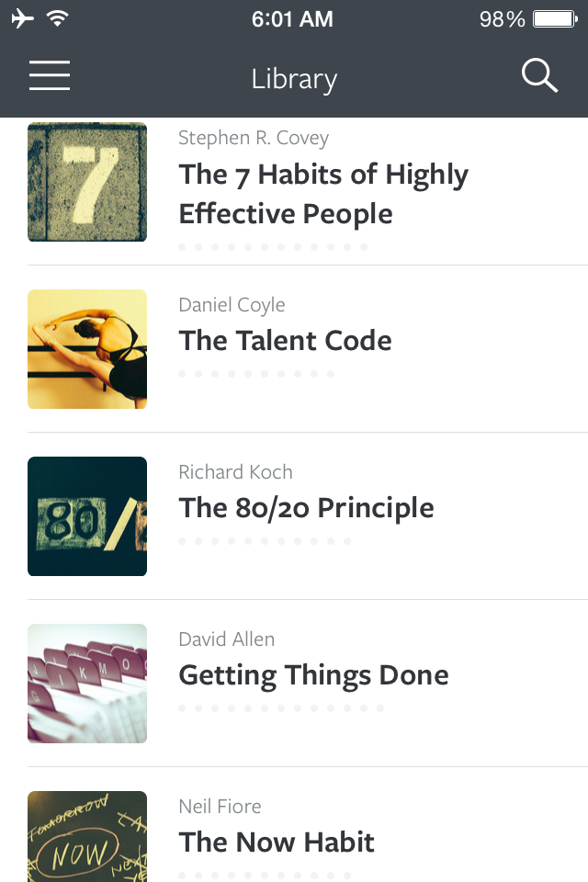The height and width of the screenshot is (882, 588).
Task: Tap the Wi-Fi status icon
Action: [x=58, y=18]
